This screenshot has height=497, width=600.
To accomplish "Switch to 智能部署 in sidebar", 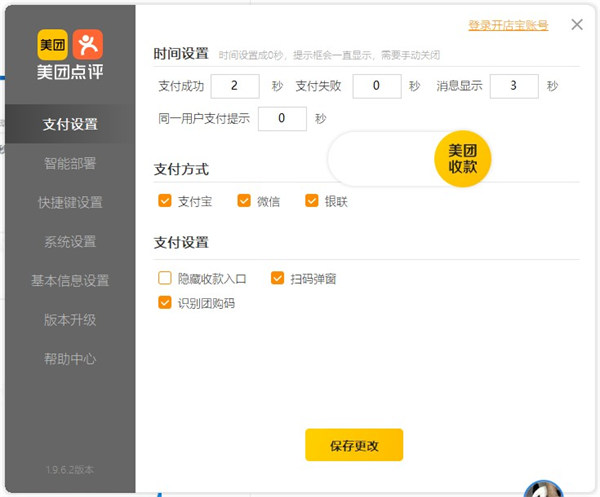I will click(70, 163).
